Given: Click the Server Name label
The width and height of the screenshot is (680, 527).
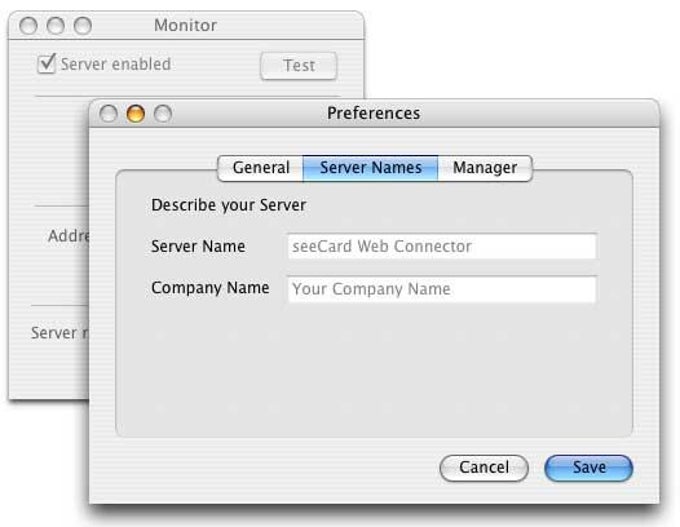Looking at the screenshot, I should (x=198, y=246).
